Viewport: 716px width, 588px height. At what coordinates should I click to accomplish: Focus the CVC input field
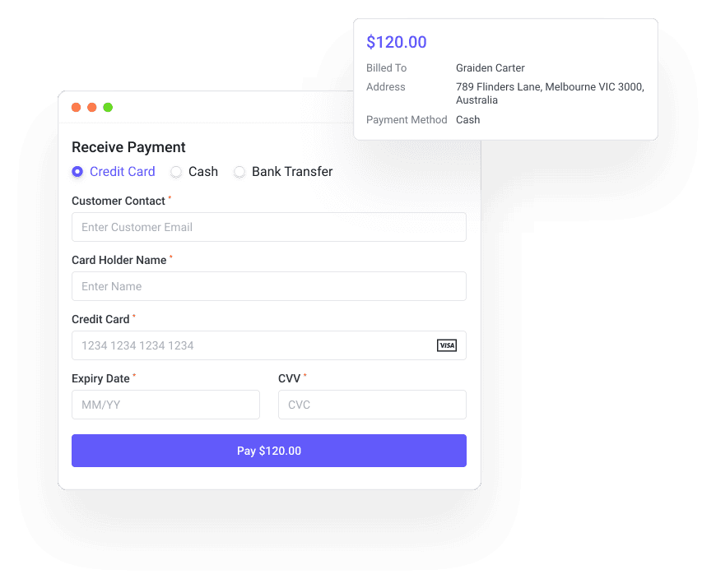coord(372,405)
